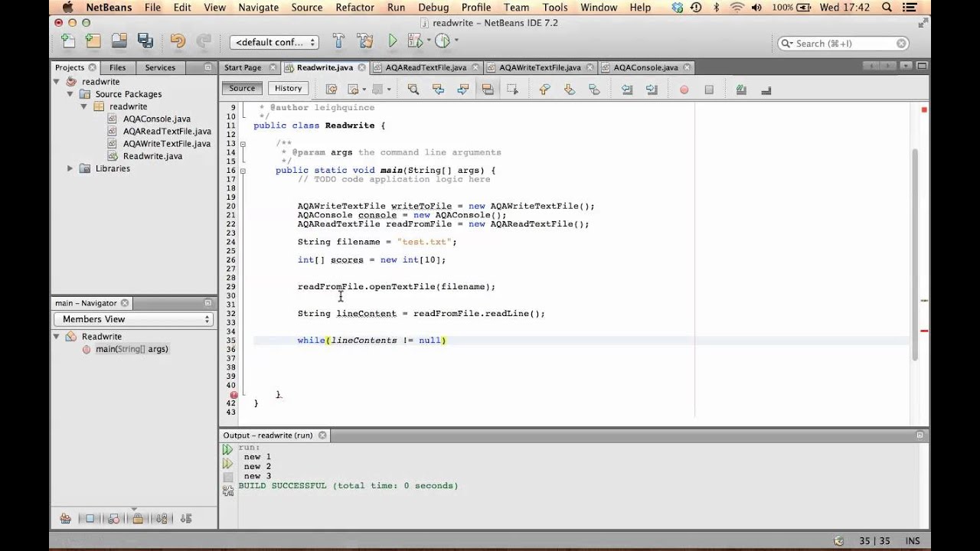Toggle Show Inherited Members in Navigator
Screen dimensions: 980x551
pos(66,518)
